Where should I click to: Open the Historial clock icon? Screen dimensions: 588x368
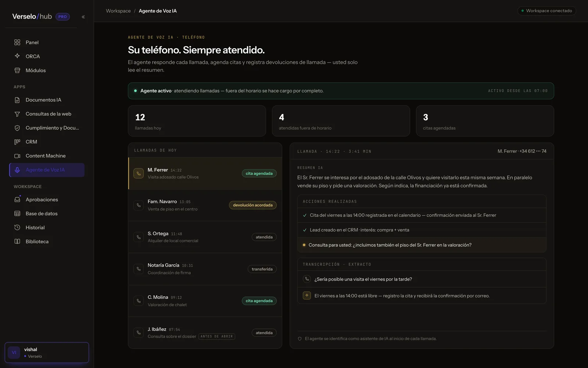[17, 227]
